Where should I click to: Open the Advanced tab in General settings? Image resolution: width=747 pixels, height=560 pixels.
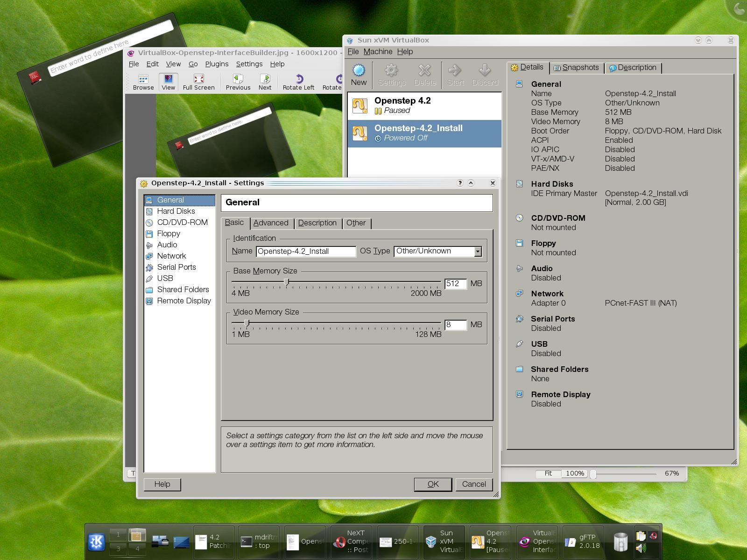pos(271,223)
